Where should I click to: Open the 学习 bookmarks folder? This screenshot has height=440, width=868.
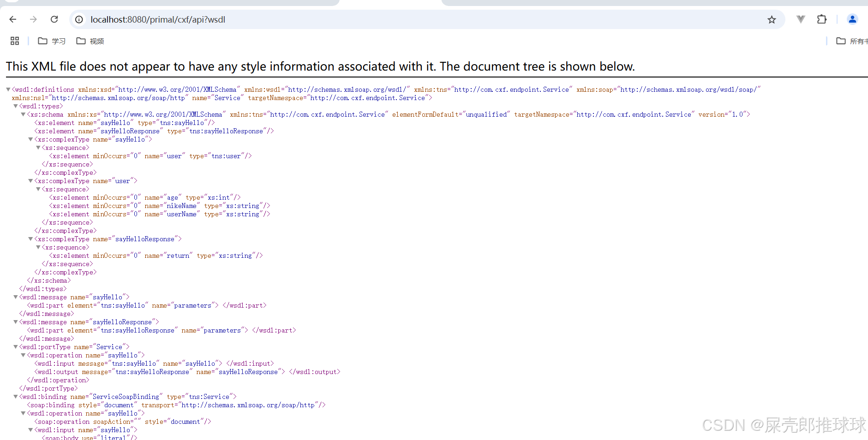pyautogui.click(x=51, y=41)
